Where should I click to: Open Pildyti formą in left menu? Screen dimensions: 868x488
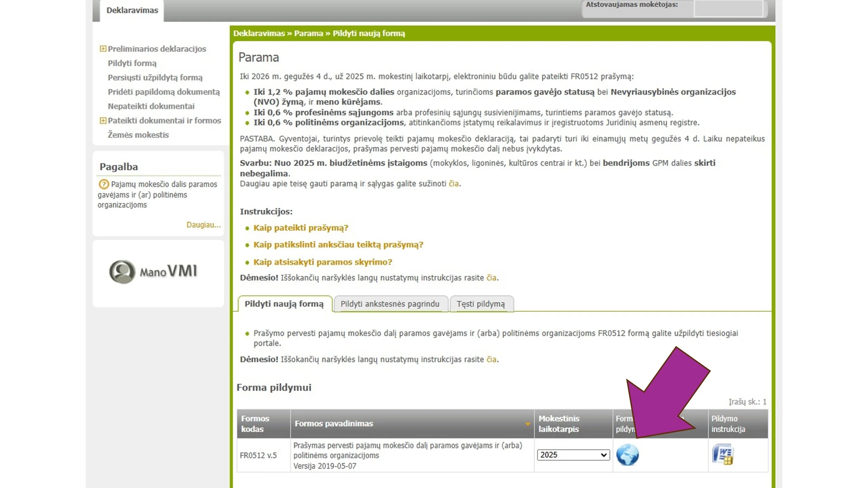click(132, 63)
